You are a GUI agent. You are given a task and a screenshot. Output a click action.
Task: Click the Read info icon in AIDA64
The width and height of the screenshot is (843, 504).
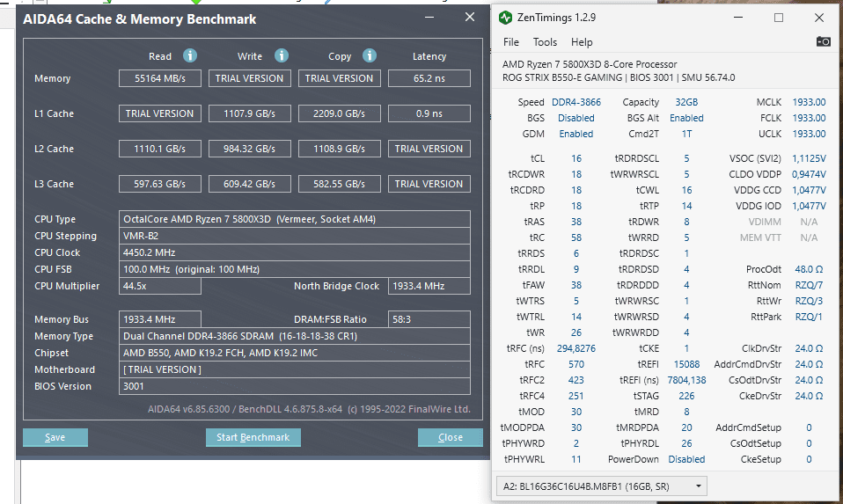(190, 55)
